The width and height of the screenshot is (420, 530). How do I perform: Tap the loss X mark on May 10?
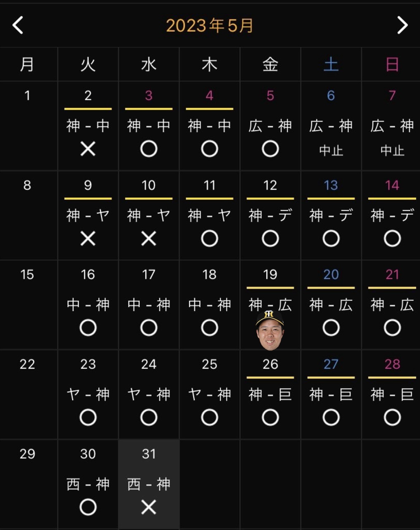pyautogui.click(x=149, y=239)
